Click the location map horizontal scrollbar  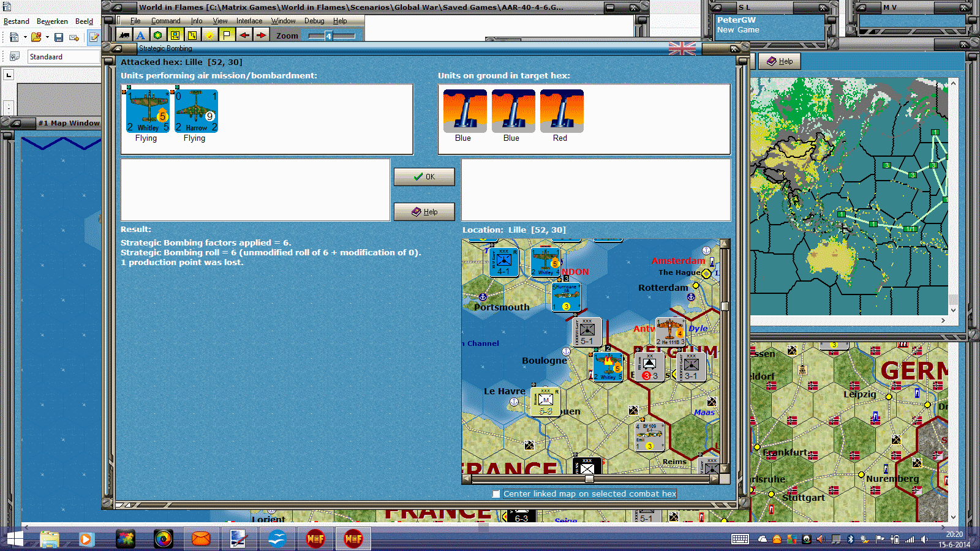[x=590, y=479]
